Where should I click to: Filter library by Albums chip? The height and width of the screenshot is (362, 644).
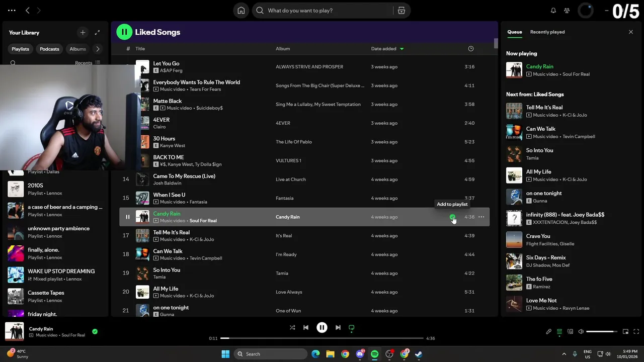(77, 49)
